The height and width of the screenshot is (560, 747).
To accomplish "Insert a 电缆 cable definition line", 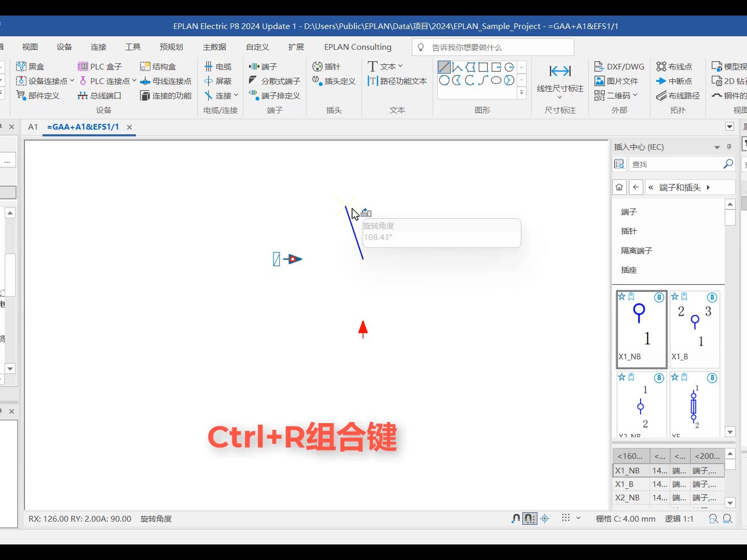I will [219, 66].
